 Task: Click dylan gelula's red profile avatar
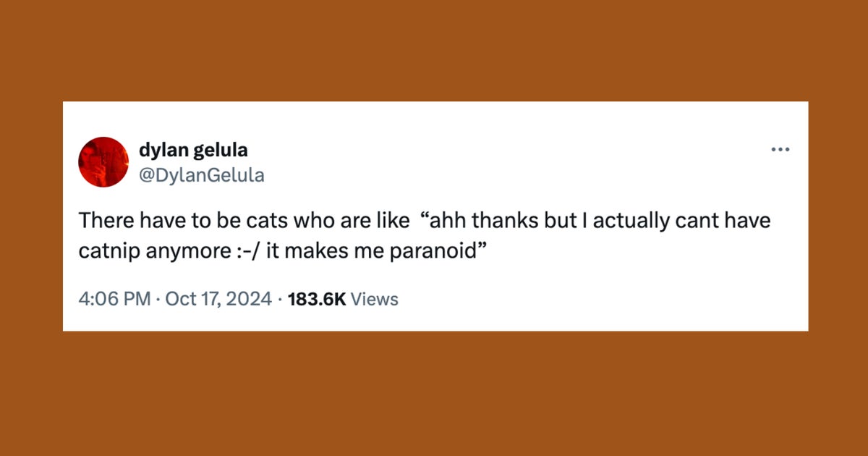[103, 162]
